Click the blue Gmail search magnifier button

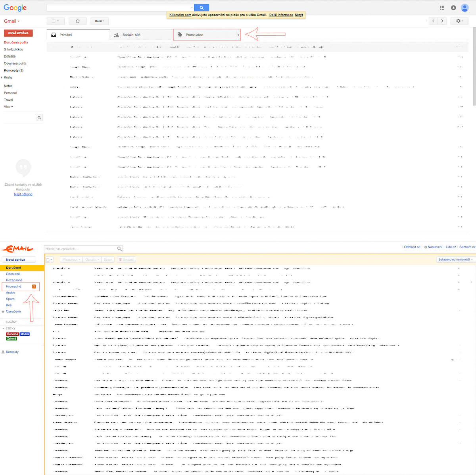[x=202, y=8]
